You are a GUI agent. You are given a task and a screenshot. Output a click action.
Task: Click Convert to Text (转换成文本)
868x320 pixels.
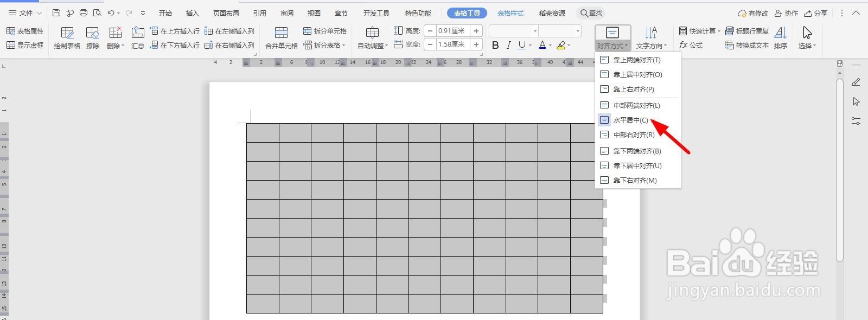(x=747, y=46)
